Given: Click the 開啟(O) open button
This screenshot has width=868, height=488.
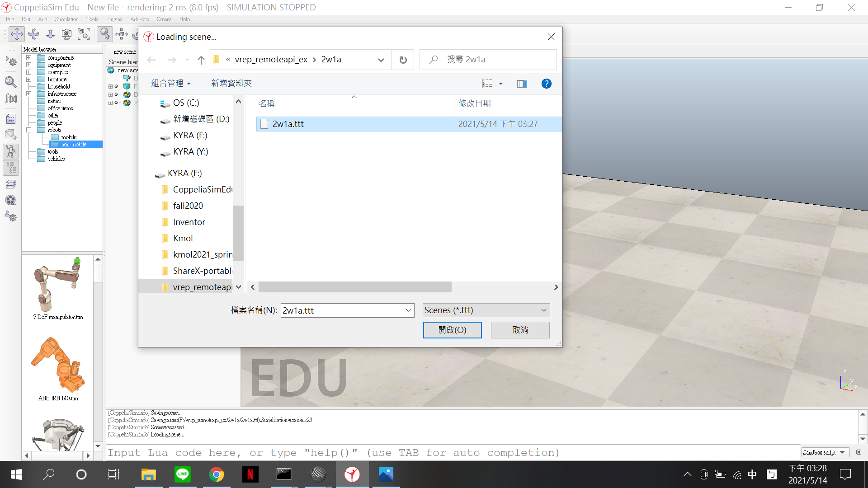Looking at the screenshot, I should (452, 330).
